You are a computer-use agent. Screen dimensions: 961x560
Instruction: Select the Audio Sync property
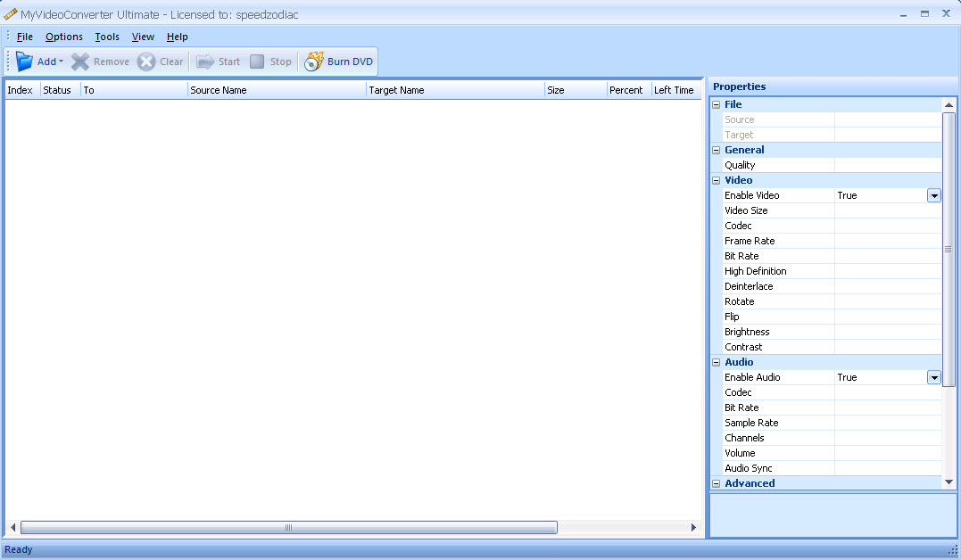[x=833, y=469]
